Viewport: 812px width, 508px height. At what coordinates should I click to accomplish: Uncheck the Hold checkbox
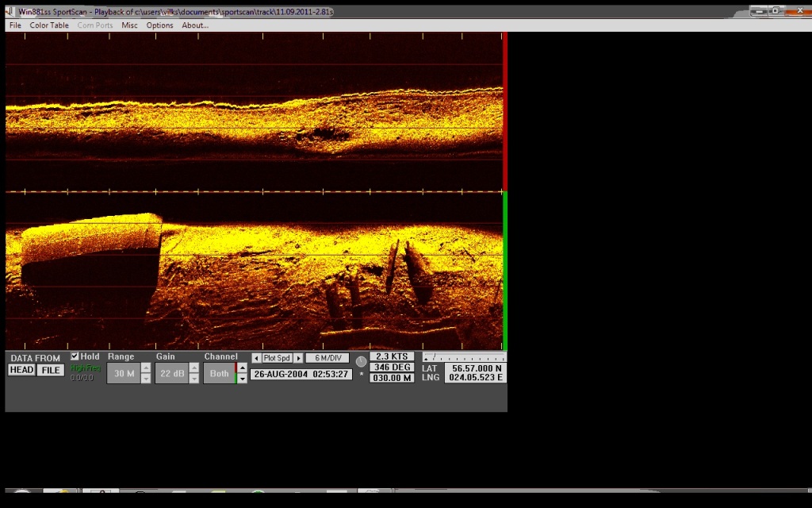point(75,357)
